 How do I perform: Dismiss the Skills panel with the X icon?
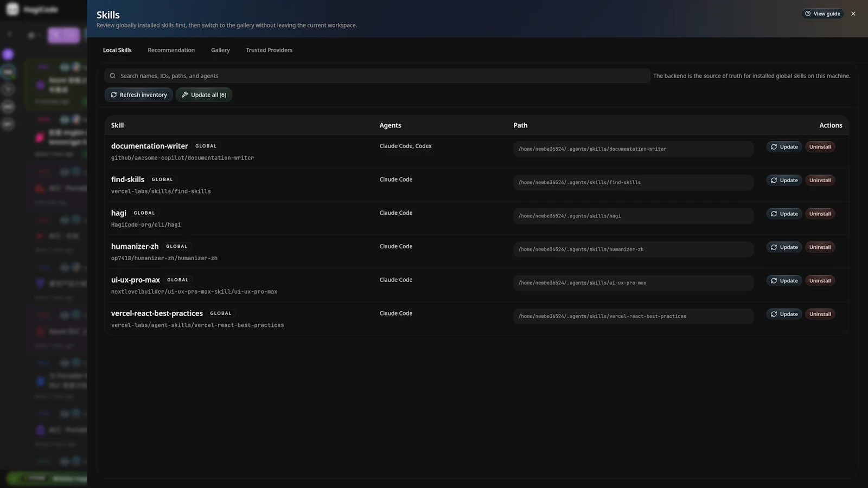[x=853, y=14]
